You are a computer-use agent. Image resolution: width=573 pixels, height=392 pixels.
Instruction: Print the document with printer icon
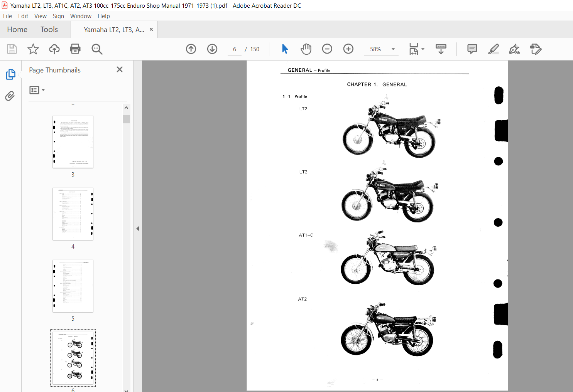[75, 49]
